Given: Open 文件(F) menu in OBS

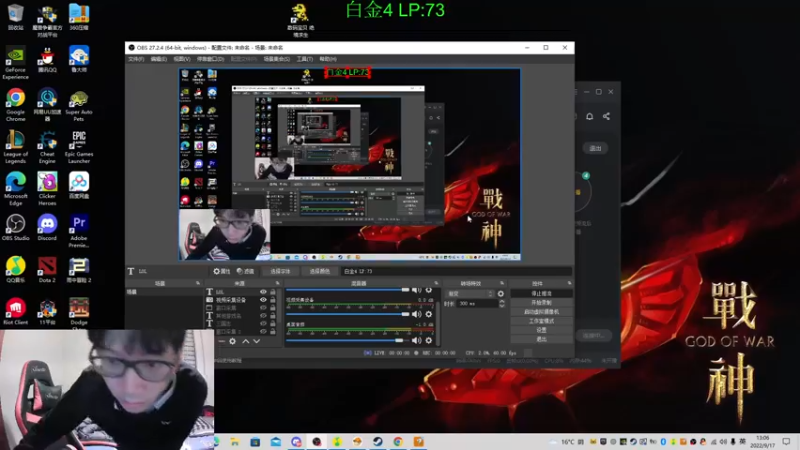Looking at the screenshot, I should pyautogui.click(x=136, y=59).
